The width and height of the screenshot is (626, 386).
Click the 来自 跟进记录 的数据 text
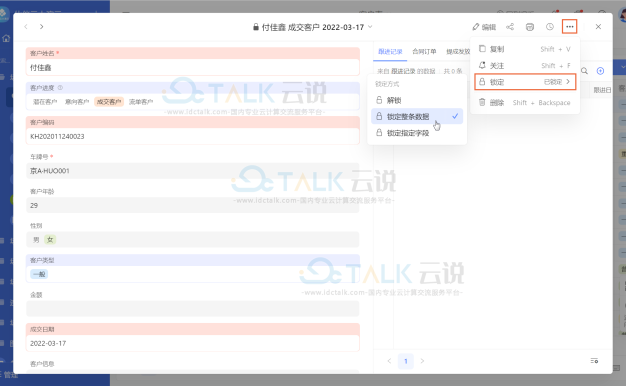(406, 71)
